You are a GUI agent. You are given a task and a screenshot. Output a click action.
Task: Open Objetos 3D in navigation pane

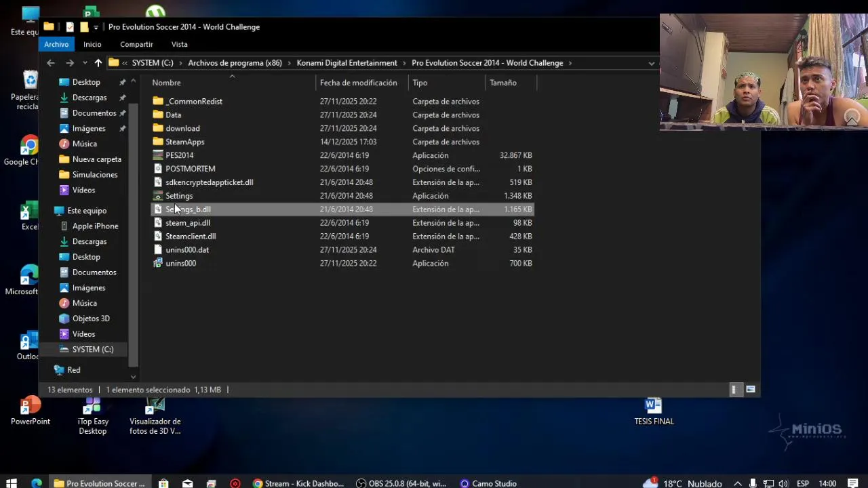tap(91, 319)
